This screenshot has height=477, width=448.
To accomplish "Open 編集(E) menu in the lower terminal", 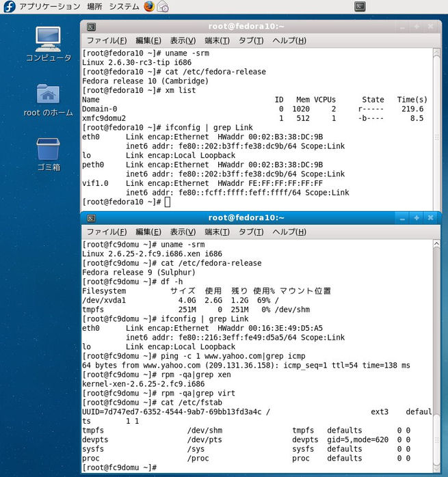I will (x=148, y=232).
